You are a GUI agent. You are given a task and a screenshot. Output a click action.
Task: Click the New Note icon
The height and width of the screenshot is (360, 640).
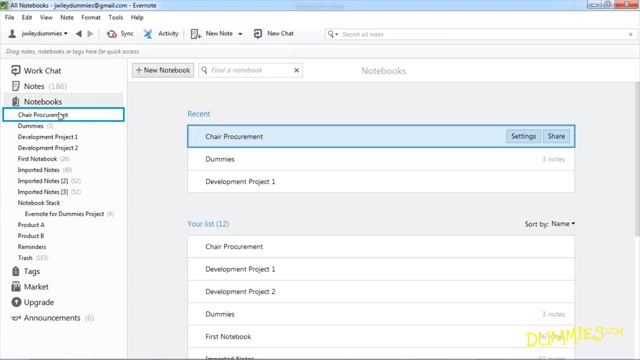point(196,34)
